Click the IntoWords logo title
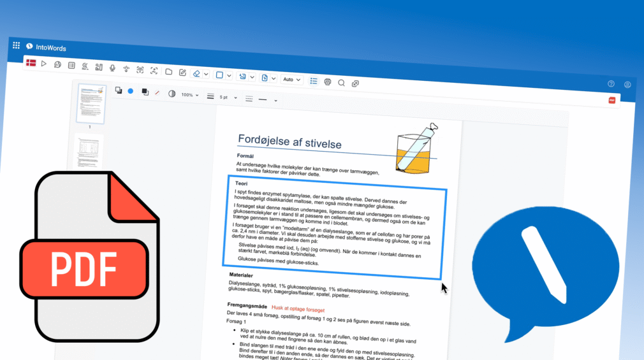This screenshot has width=644, height=360. click(50, 48)
